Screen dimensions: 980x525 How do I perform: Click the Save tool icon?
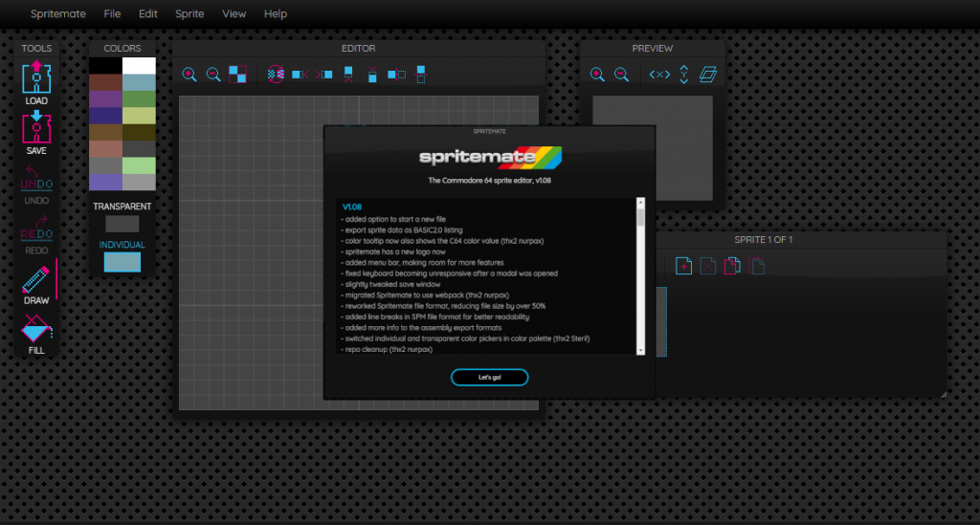click(36, 127)
